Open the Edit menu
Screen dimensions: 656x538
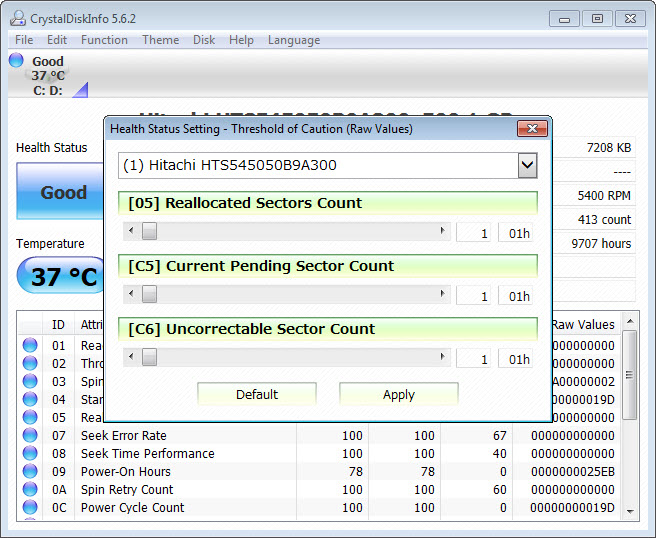[x=56, y=40]
